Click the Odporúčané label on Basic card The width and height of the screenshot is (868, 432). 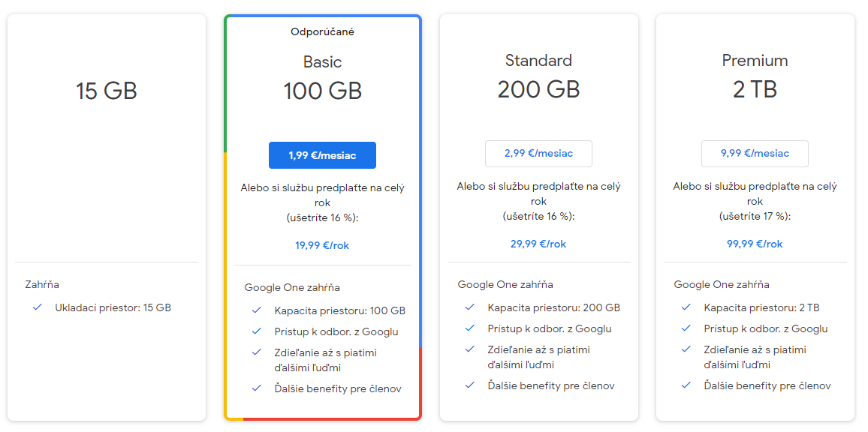tap(322, 31)
